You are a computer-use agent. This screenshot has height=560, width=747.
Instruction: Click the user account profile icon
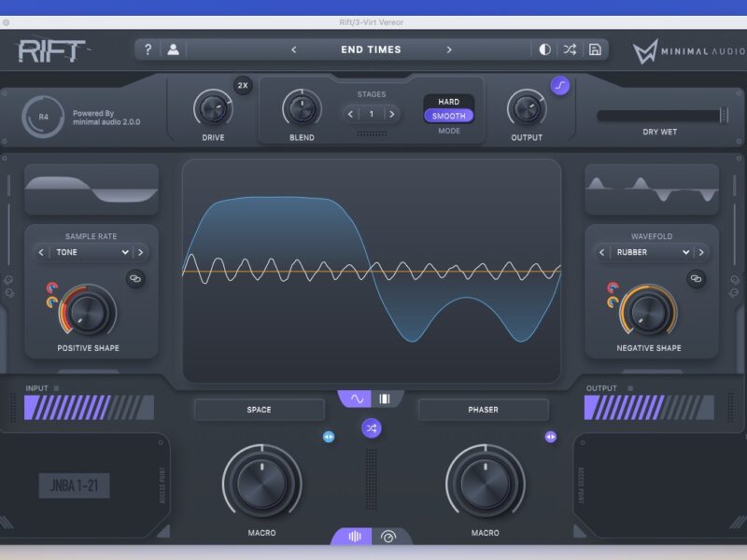(173, 49)
